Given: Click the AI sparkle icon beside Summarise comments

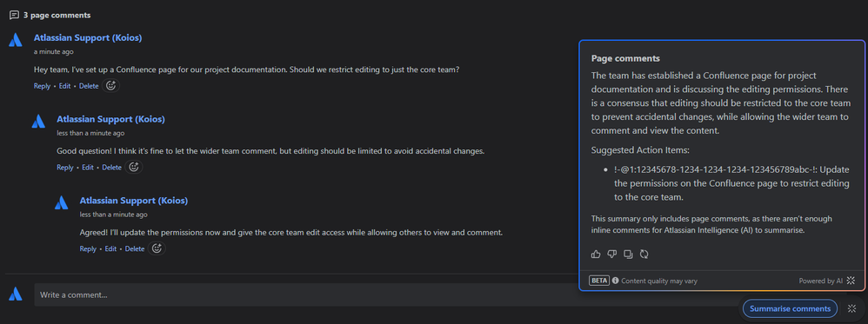Looking at the screenshot, I should click(851, 308).
